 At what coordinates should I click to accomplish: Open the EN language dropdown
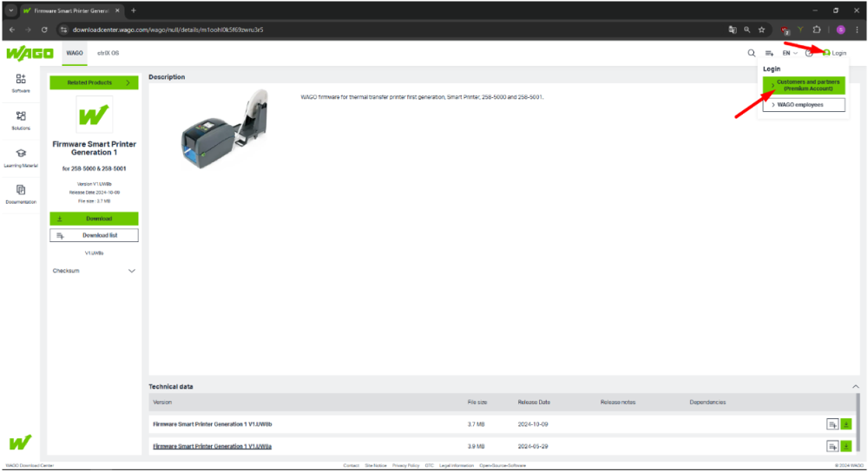tap(790, 53)
